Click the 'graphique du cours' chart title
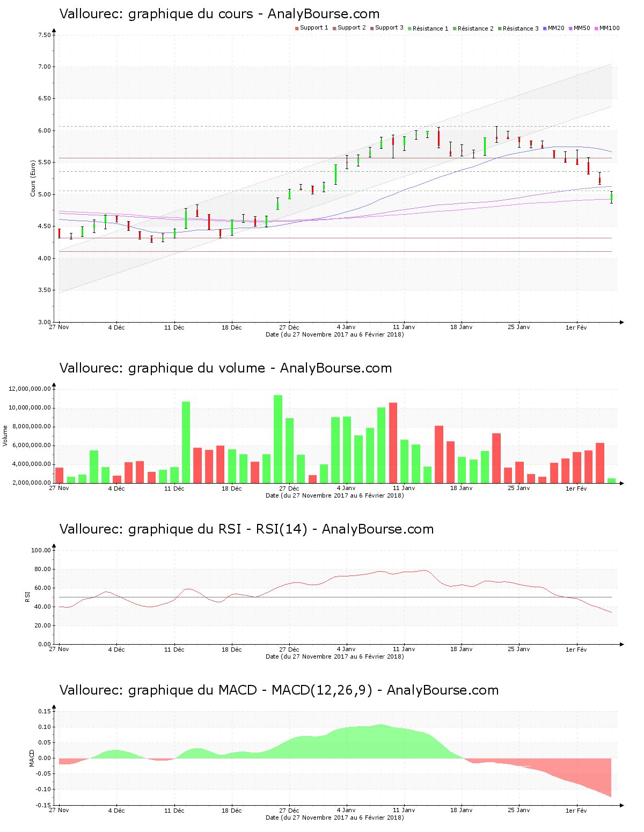Viewport: 644px width, 832px height. pos(219,14)
